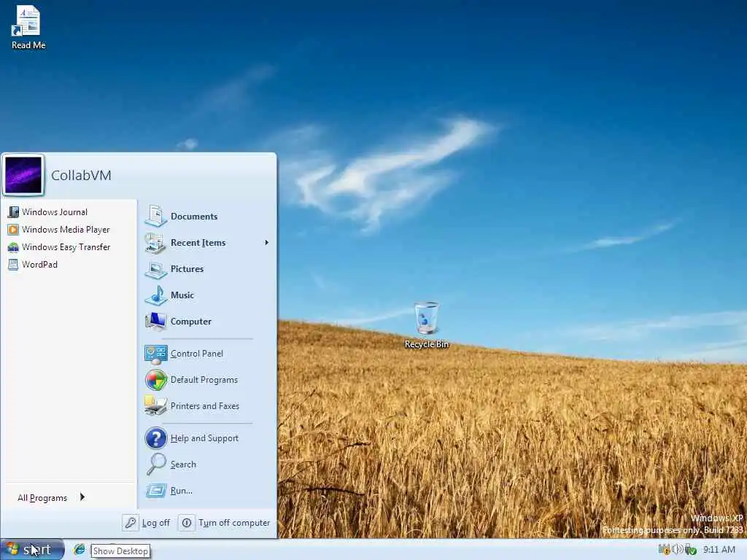
Task: Open Windows Journal program entry
Action: (x=71, y=212)
